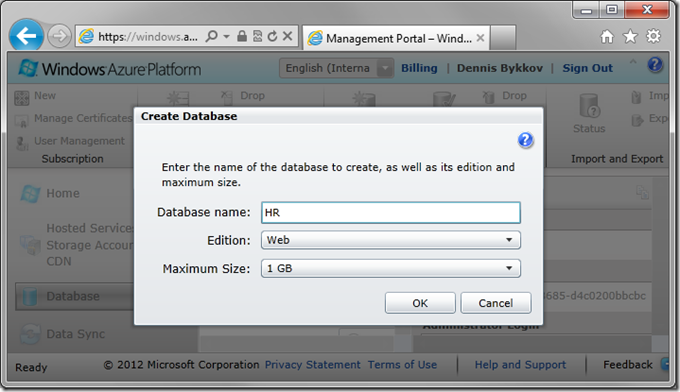Click the Sign Out link
The height and width of the screenshot is (392, 680).
click(588, 68)
